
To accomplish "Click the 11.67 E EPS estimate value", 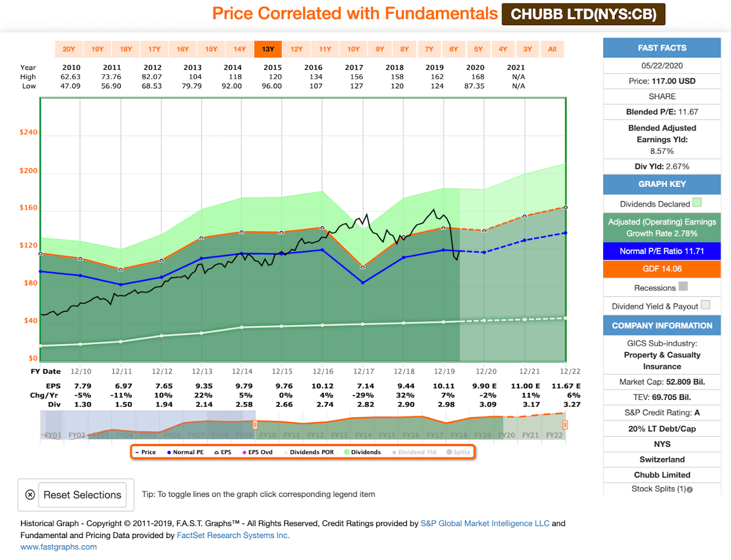I will [566, 386].
